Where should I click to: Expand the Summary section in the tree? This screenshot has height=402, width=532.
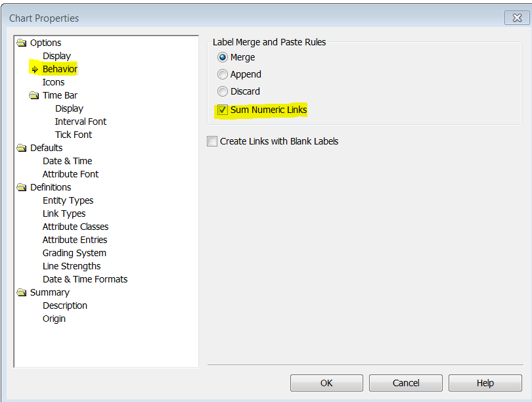(22, 292)
